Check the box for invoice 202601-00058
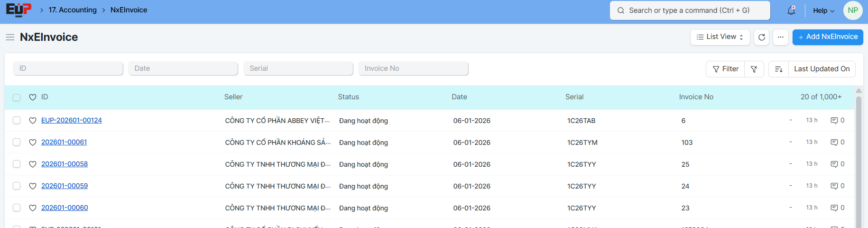868x228 pixels. [17, 164]
